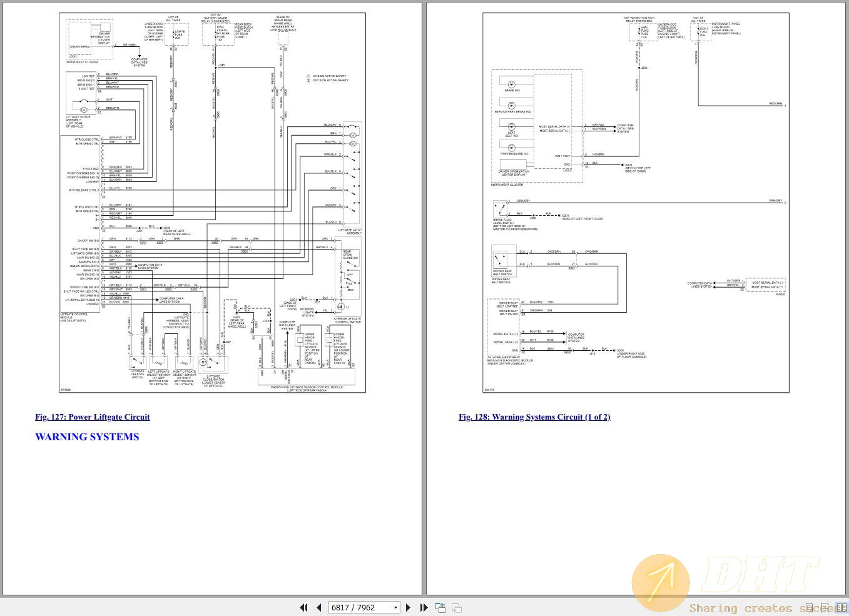Open Fig. 127: Power Liftgate Circuit link

[x=93, y=417]
